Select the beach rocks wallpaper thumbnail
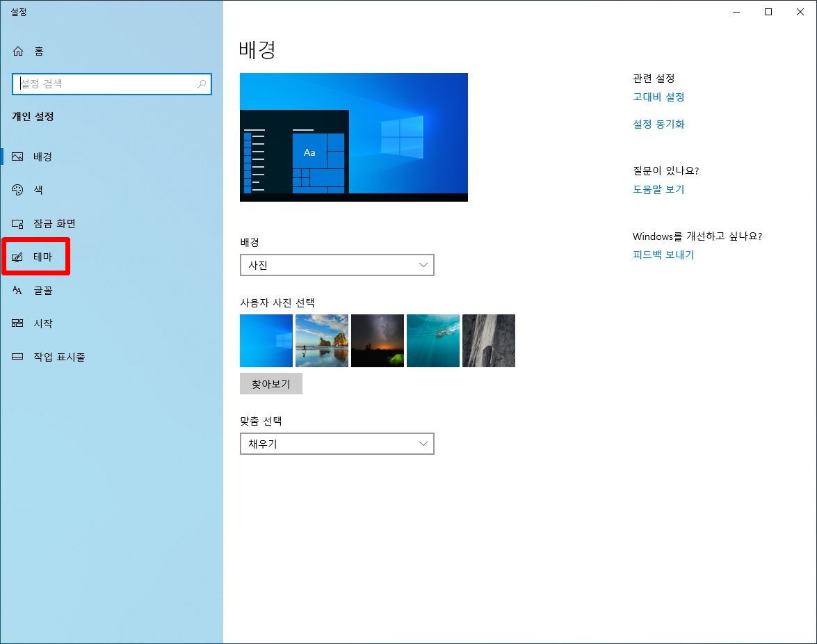The height and width of the screenshot is (644, 817). pyautogui.click(x=322, y=341)
